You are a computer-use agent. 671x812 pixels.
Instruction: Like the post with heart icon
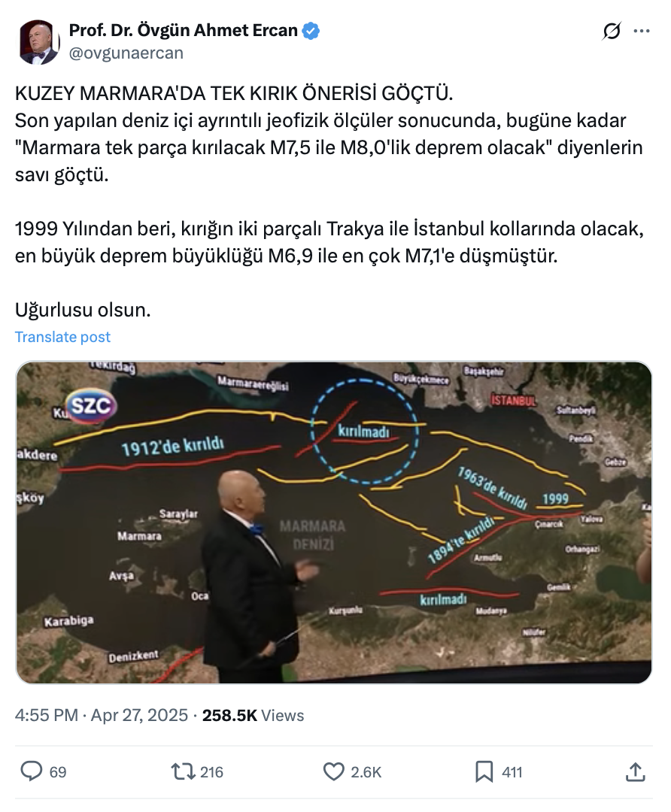click(334, 771)
